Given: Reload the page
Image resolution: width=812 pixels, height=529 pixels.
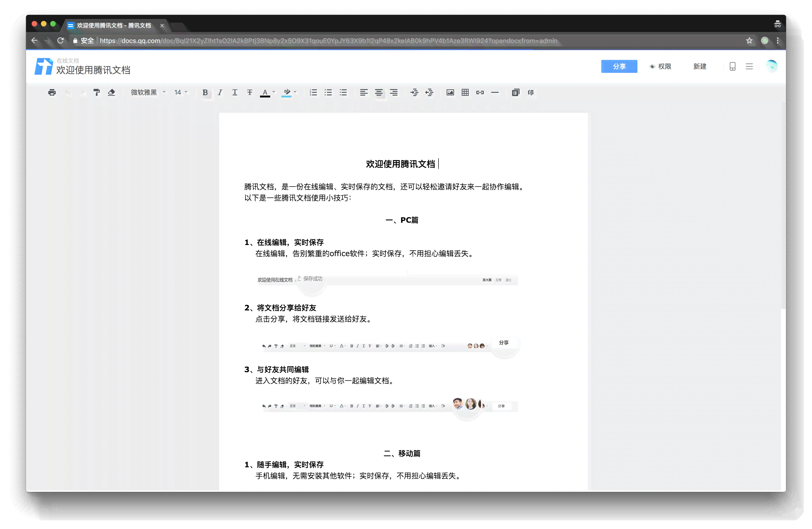Looking at the screenshot, I should pos(61,41).
